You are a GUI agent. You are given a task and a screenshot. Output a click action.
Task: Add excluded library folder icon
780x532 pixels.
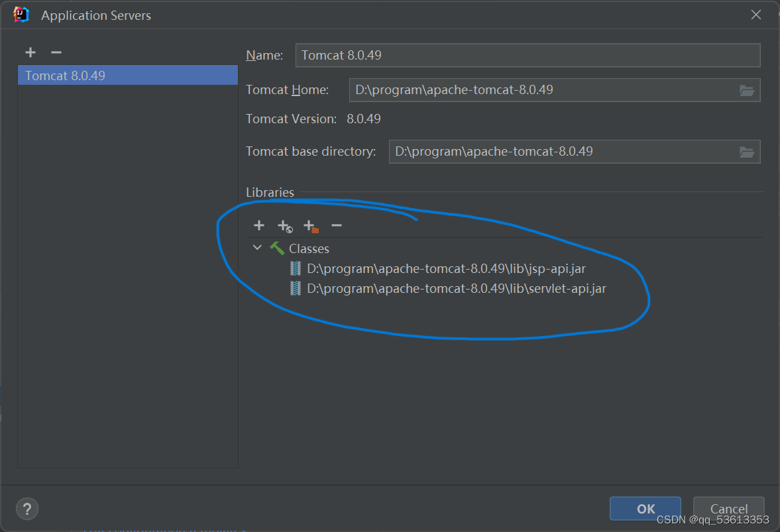pyautogui.click(x=311, y=226)
